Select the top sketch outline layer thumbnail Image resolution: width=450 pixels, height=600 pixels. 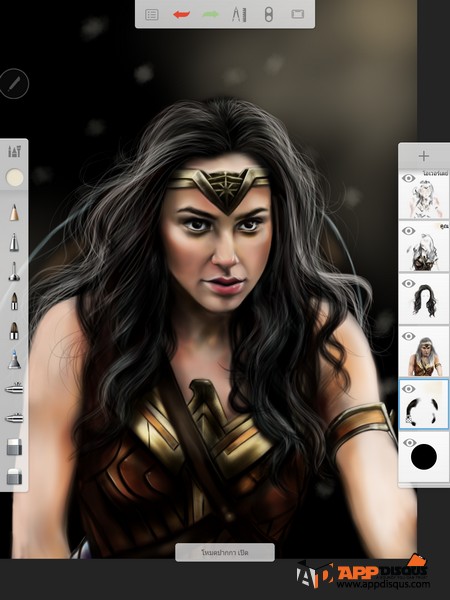(x=424, y=195)
